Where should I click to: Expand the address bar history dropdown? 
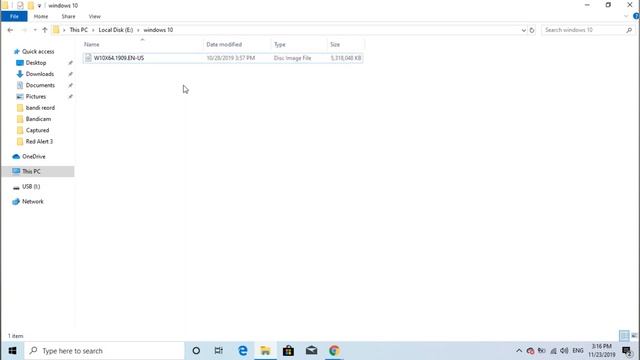523,30
